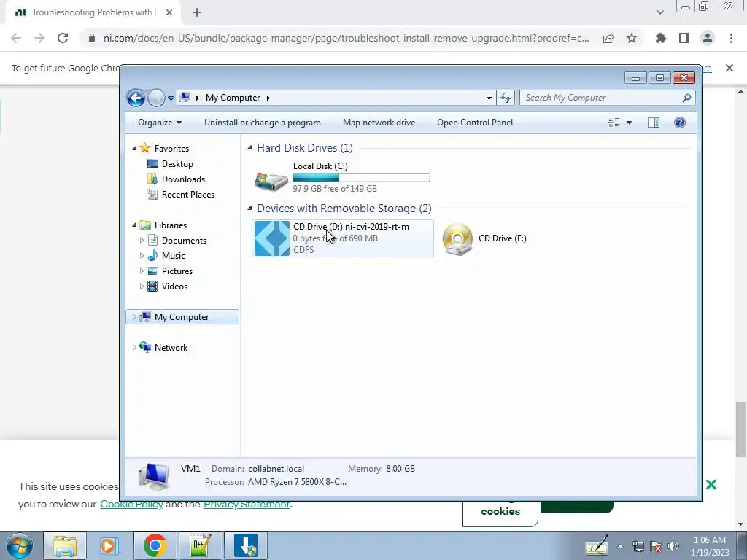Refresh the My Computer view
This screenshot has width=747, height=560.
pyautogui.click(x=506, y=98)
